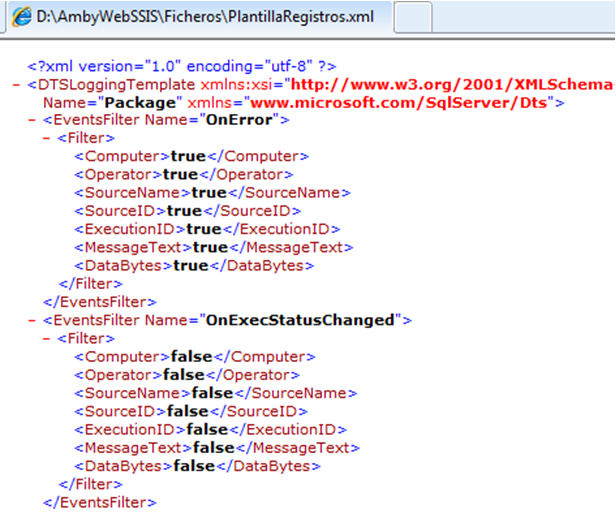Click the false value of the second DataBytes element
The image size is (616, 512).
[x=194, y=466]
